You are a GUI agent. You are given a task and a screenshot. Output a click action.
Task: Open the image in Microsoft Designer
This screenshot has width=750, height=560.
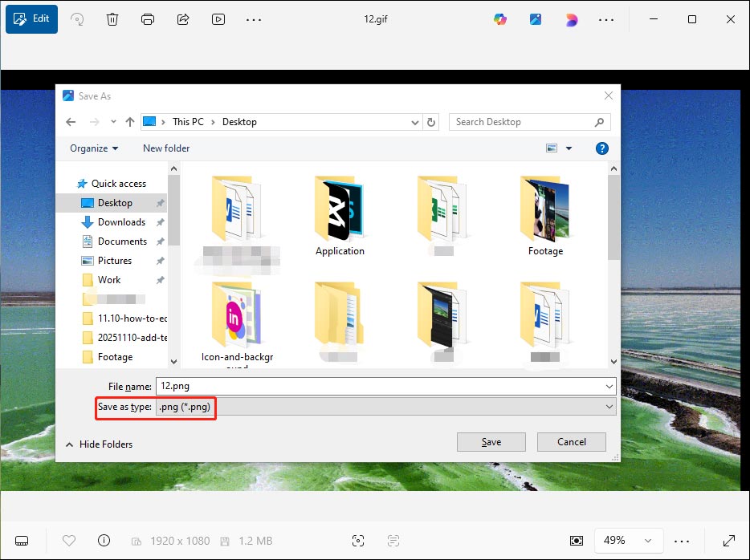571,18
